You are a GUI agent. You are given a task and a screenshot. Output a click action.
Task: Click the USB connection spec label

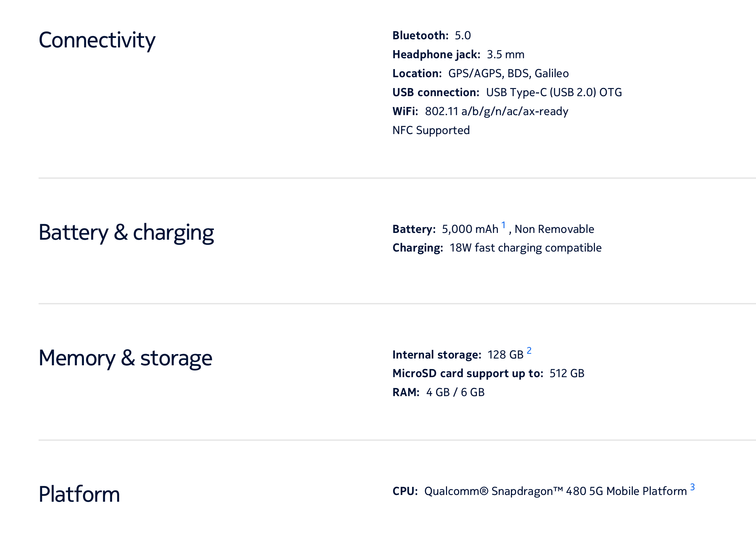[436, 92]
